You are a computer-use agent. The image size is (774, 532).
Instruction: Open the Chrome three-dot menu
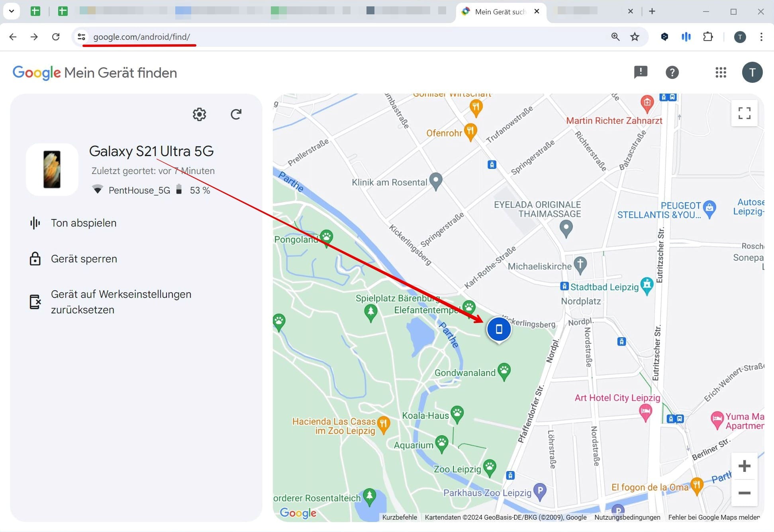pos(761,37)
